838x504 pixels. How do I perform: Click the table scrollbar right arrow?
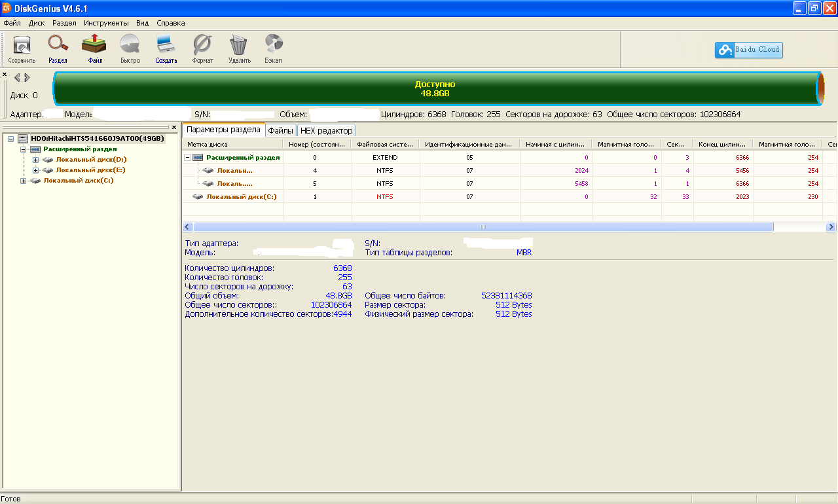[831, 227]
